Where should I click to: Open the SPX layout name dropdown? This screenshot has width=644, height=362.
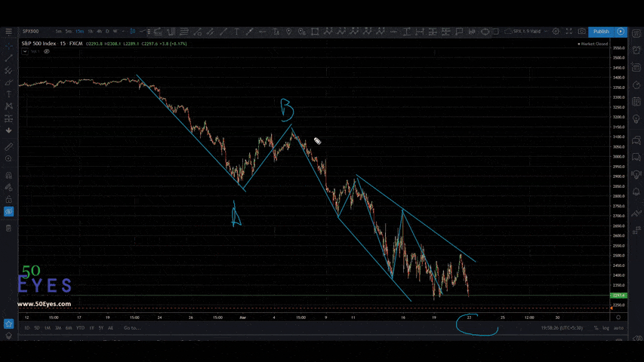[x=525, y=32]
